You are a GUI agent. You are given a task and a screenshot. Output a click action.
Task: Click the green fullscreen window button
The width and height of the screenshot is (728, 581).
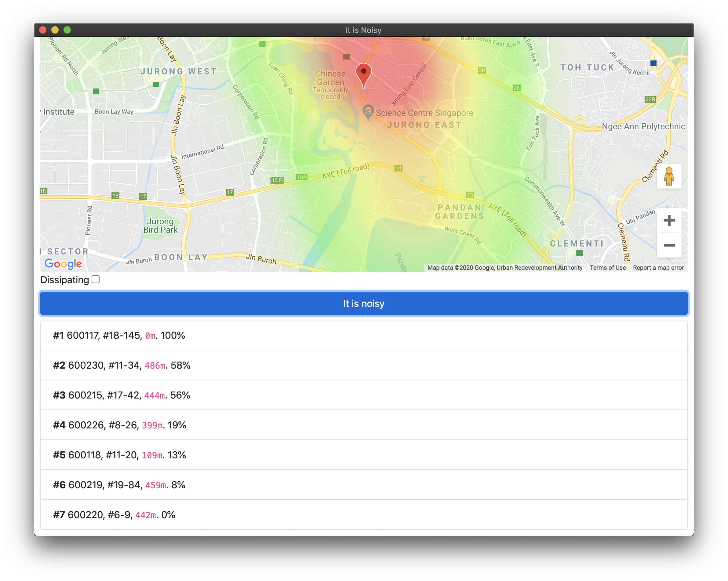click(x=67, y=30)
